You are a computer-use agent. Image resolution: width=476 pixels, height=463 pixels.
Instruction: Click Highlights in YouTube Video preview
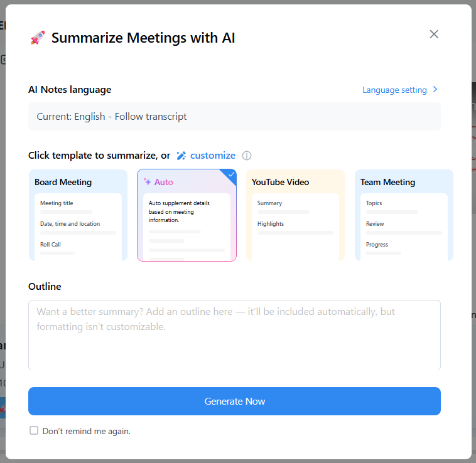(271, 224)
